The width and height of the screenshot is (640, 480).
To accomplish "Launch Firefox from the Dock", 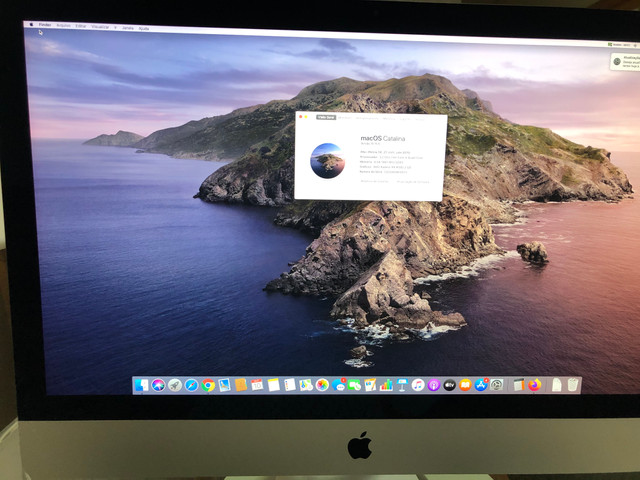I will [x=534, y=384].
